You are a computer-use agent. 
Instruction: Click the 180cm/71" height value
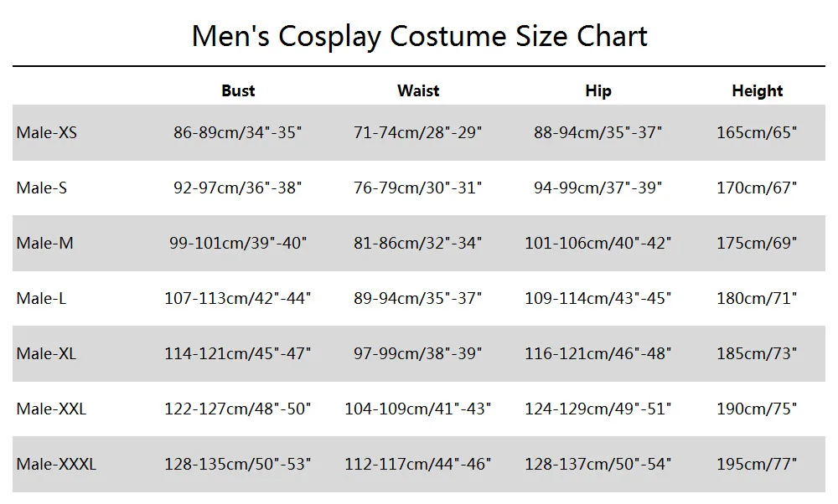tap(757, 298)
